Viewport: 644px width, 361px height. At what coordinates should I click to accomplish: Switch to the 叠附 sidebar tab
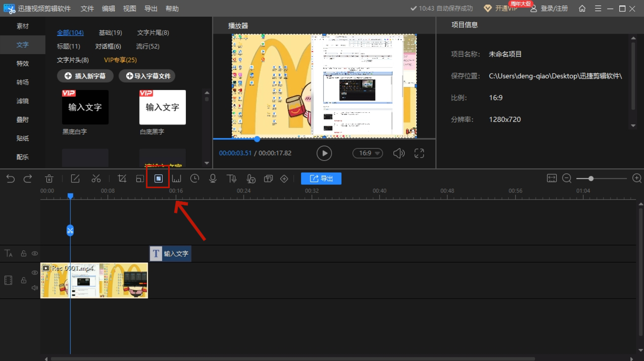23,120
